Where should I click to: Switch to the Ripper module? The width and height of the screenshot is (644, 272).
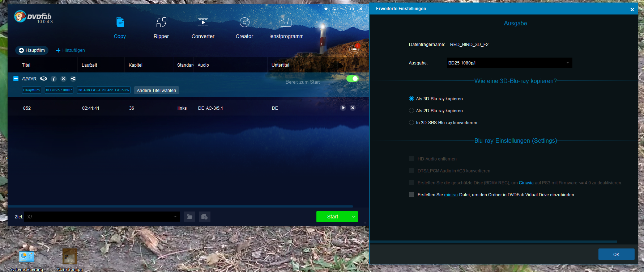(161, 28)
